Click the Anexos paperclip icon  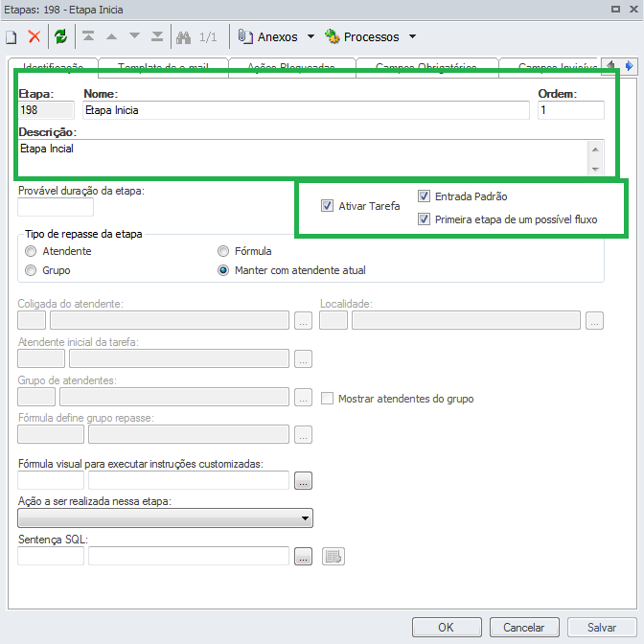[x=245, y=36]
